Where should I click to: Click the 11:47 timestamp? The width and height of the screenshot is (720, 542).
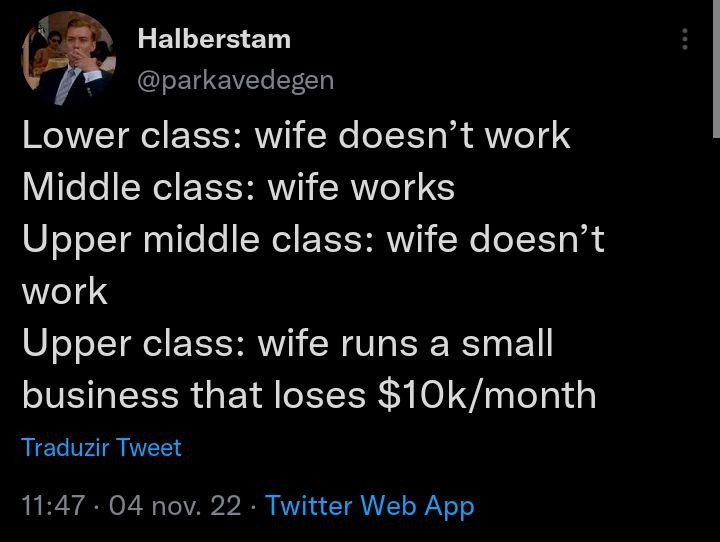[x=53, y=506]
